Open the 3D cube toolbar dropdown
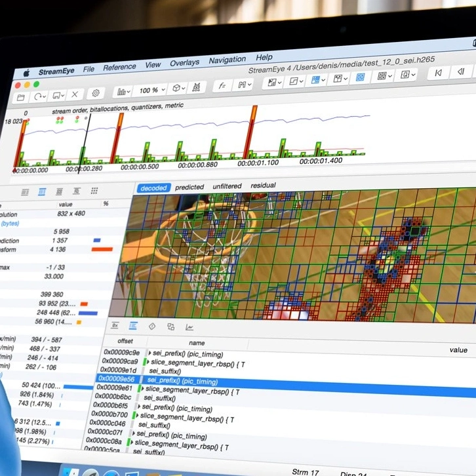The height and width of the screenshot is (476, 476). (178, 88)
